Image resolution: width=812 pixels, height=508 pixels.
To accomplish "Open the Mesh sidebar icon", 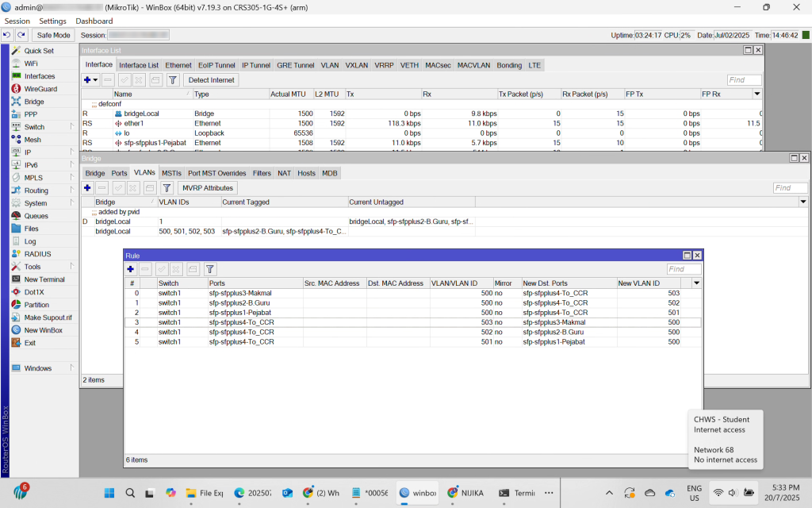I will pyautogui.click(x=17, y=140).
